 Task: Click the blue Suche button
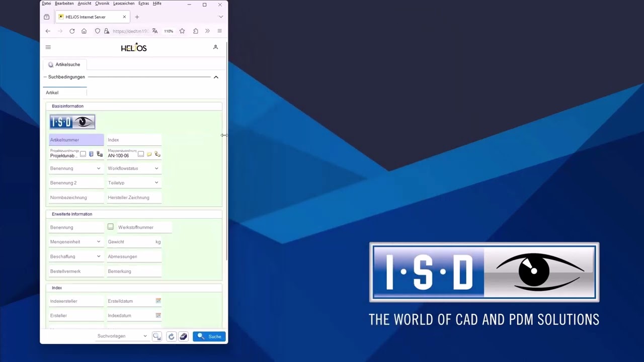click(209, 336)
